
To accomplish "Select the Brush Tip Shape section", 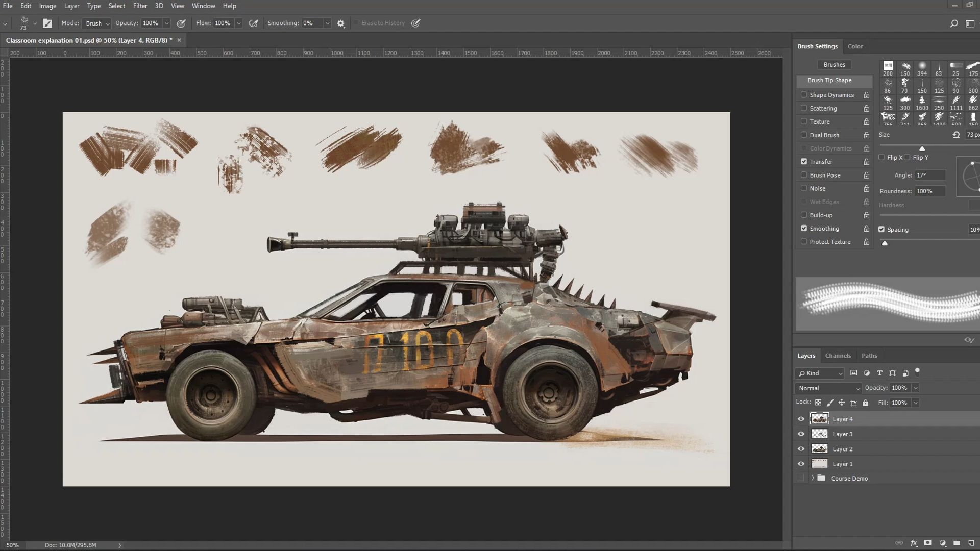I will pos(835,81).
